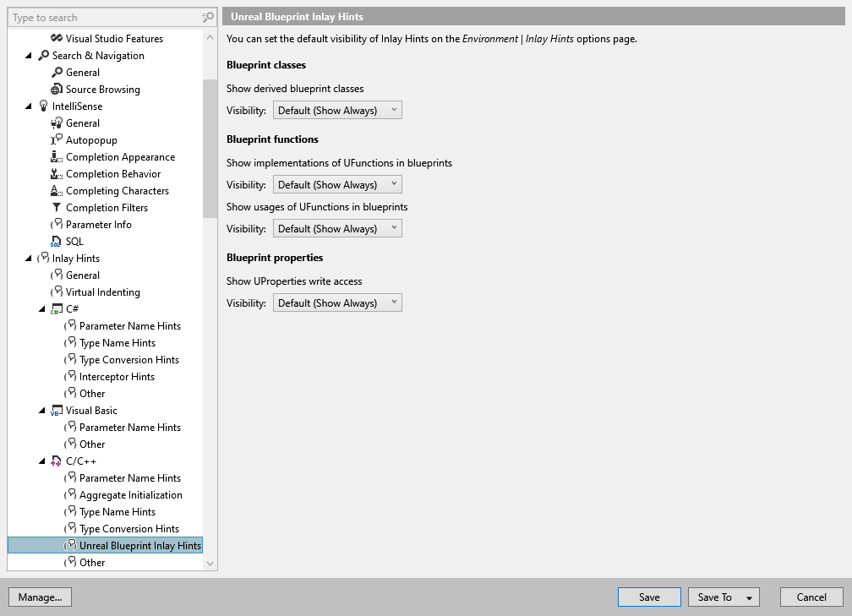Click the Completion Filters funnel icon
This screenshot has height=616, width=852.
tap(57, 207)
